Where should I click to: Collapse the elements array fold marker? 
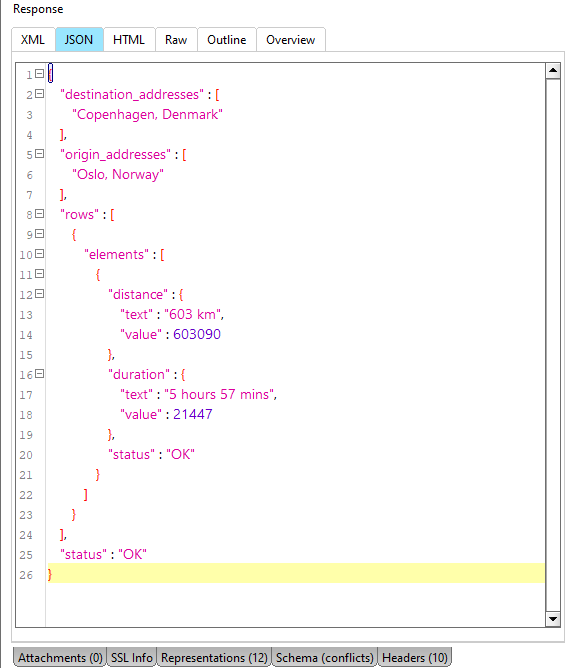point(39,254)
